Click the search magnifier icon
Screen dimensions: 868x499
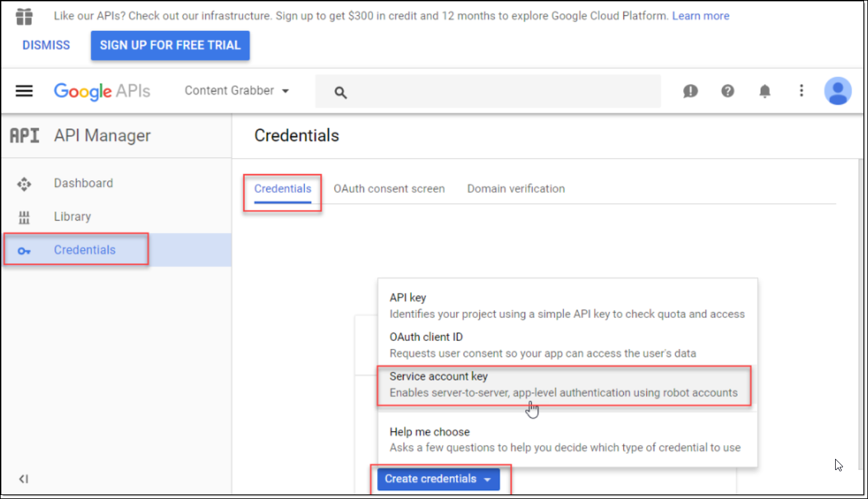click(340, 92)
